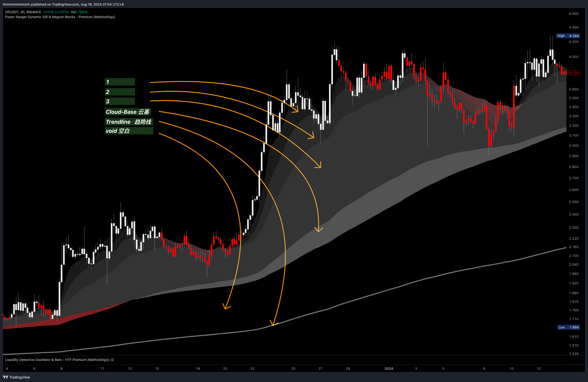Click the High 4.284 label
588x382 pixels.
[x=568, y=35]
